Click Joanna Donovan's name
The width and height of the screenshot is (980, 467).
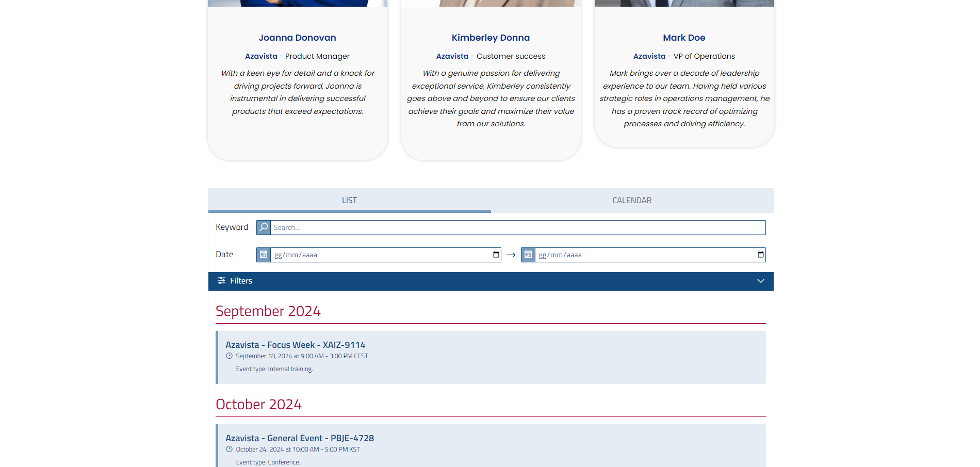click(x=298, y=38)
